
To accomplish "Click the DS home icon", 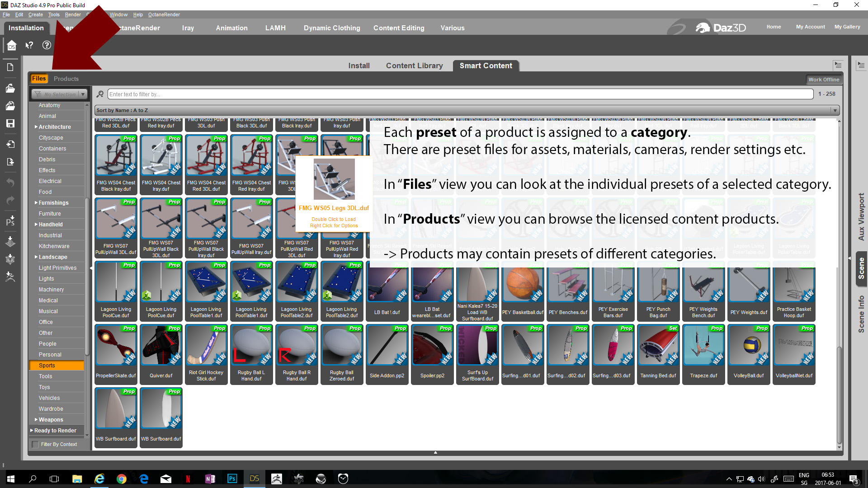I will coord(12,45).
